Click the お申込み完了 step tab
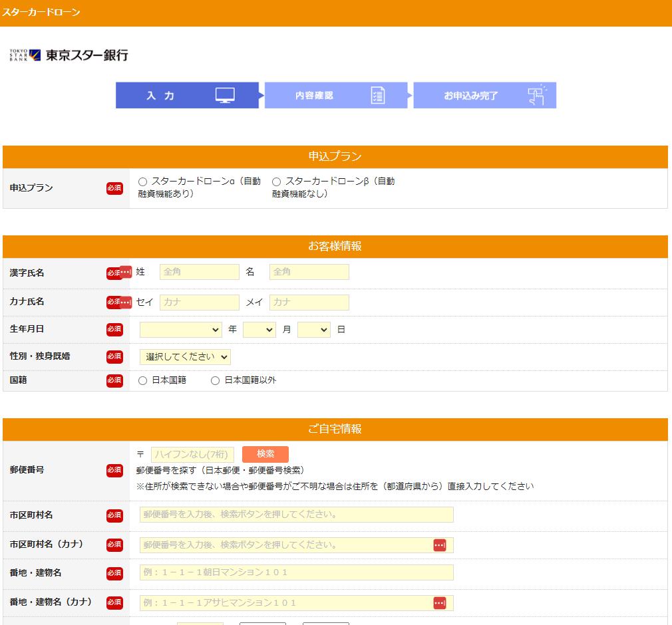Image resolution: width=672 pixels, height=625 pixels. coord(485,95)
